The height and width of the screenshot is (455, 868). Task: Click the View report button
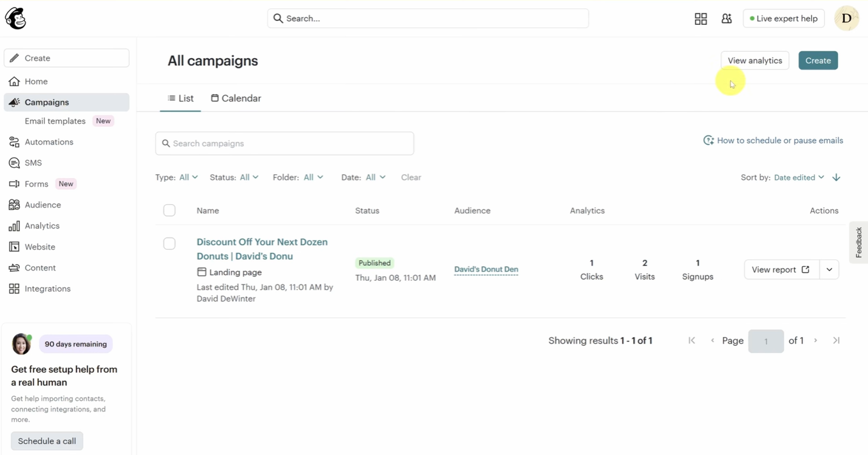pos(781,269)
